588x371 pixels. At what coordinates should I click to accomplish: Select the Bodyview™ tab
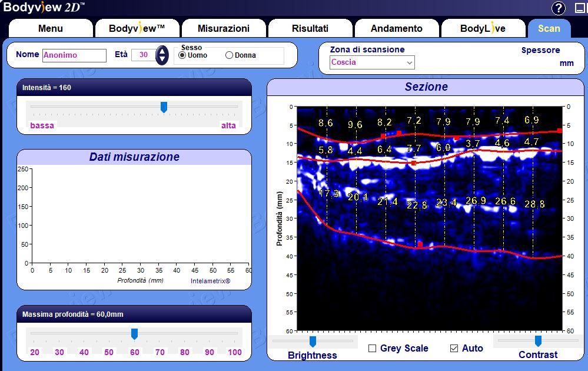tap(137, 28)
